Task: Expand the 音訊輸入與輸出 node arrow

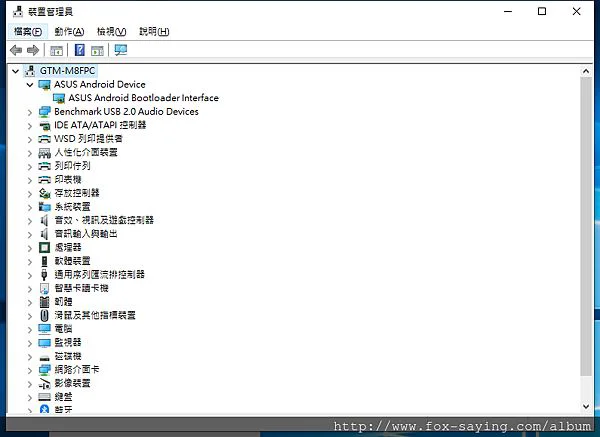Action: point(30,235)
